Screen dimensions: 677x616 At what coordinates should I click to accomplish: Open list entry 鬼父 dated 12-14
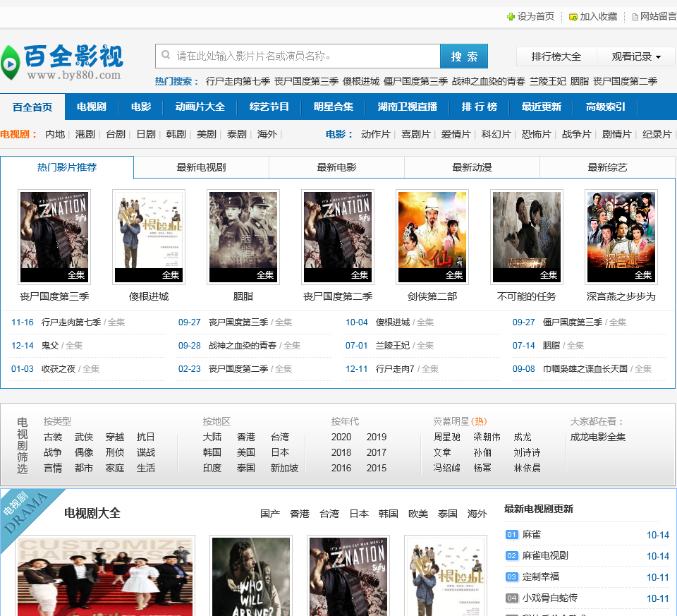point(50,346)
